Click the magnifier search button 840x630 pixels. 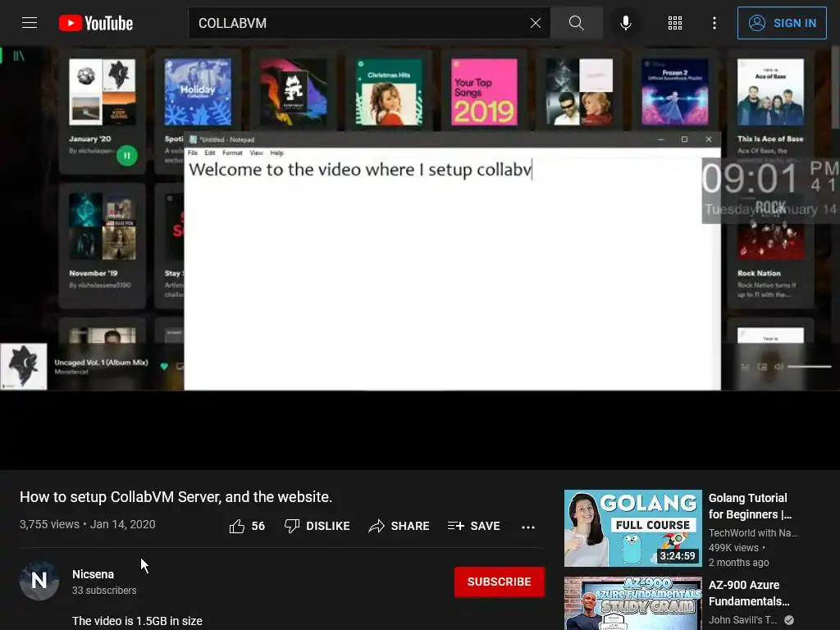coord(577,23)
